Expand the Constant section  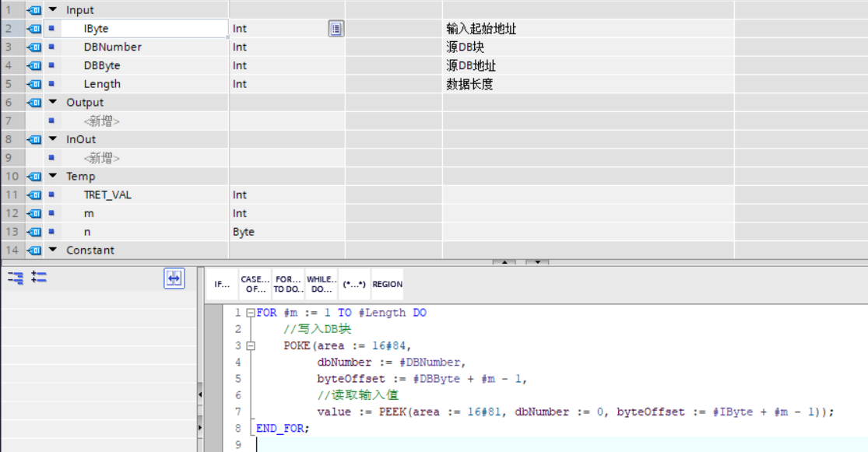51,250
